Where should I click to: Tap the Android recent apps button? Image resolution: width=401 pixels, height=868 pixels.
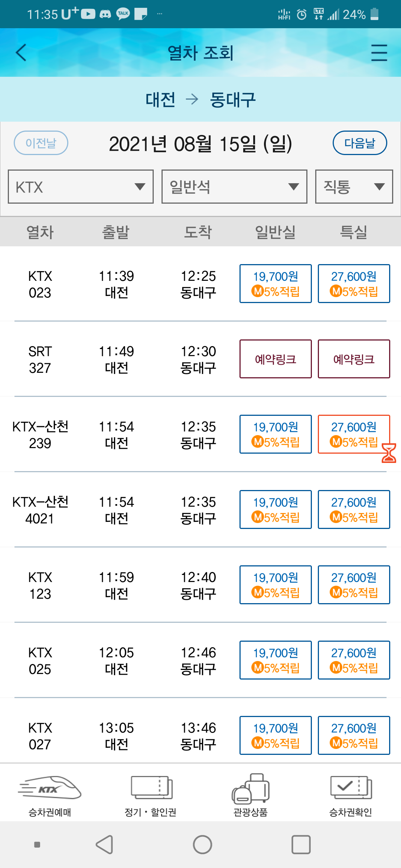301,845
